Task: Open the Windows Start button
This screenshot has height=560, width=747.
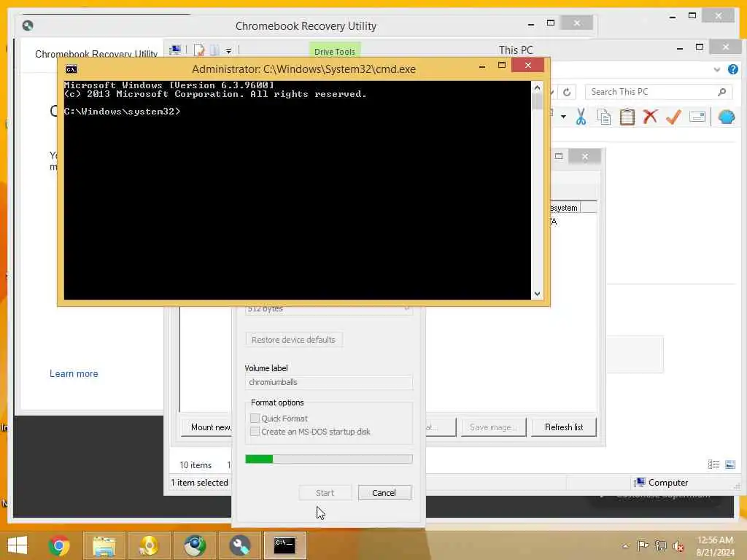Action: 18,545
